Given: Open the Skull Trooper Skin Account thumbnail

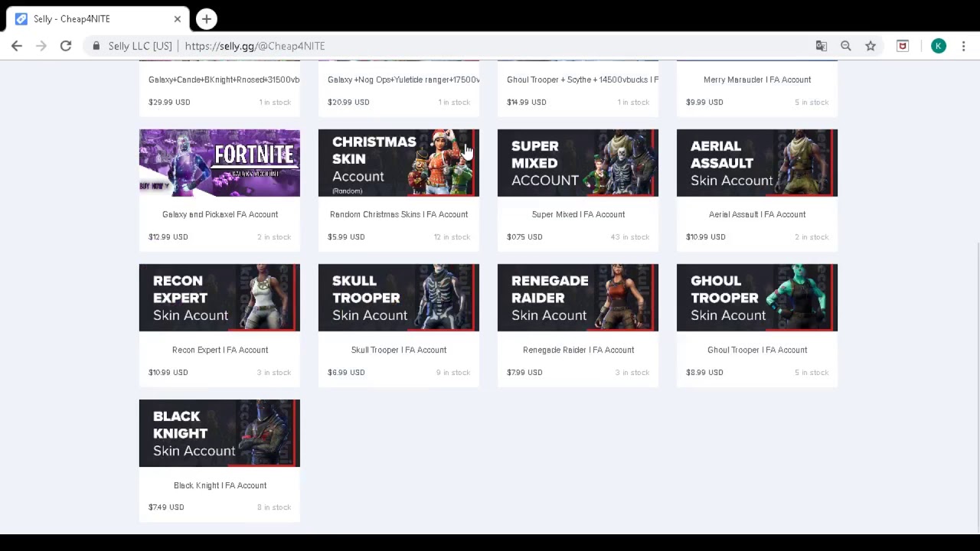Looking at the screenshot, I should point(399,298).
